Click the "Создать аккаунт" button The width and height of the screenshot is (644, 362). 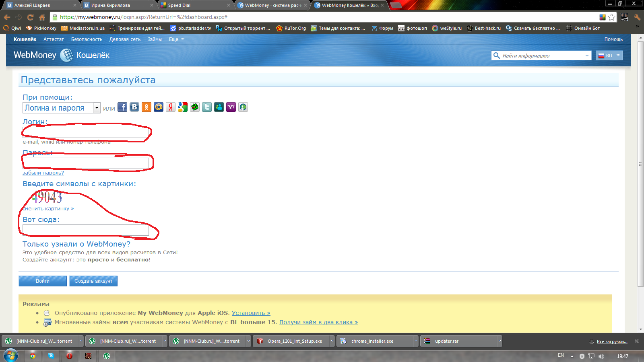(x=93, y=281)
